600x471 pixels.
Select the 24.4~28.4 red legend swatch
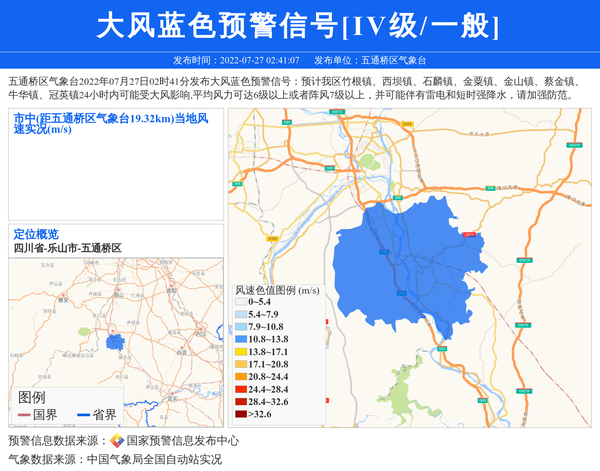click(x=240, y=389)
